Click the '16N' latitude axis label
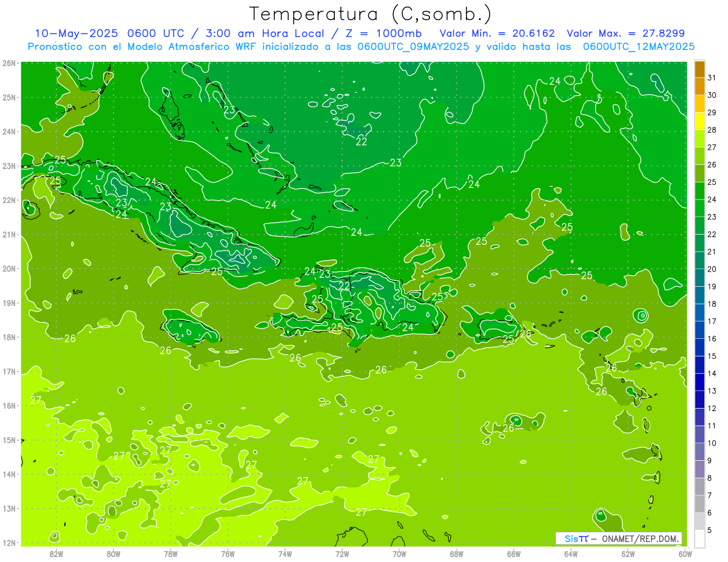 (8, 406)
